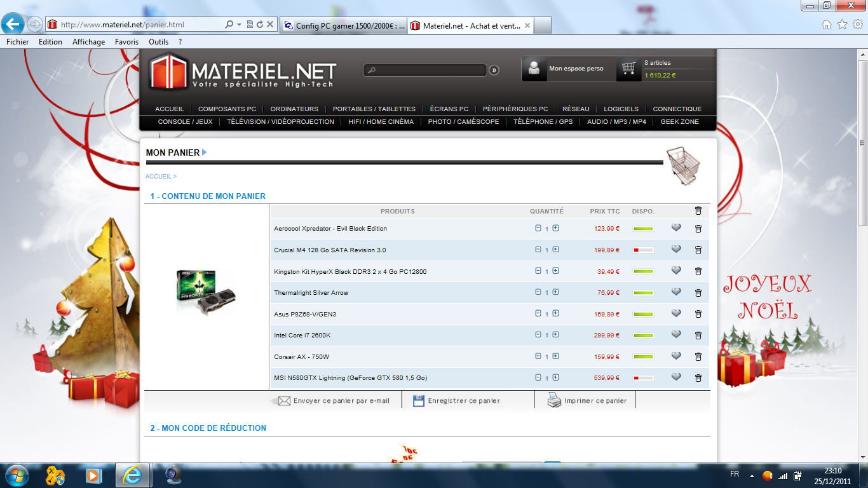Click search submit arrow button
This screenshot has height=488, width=868.
pyautogui.click(x=494, y=71)
